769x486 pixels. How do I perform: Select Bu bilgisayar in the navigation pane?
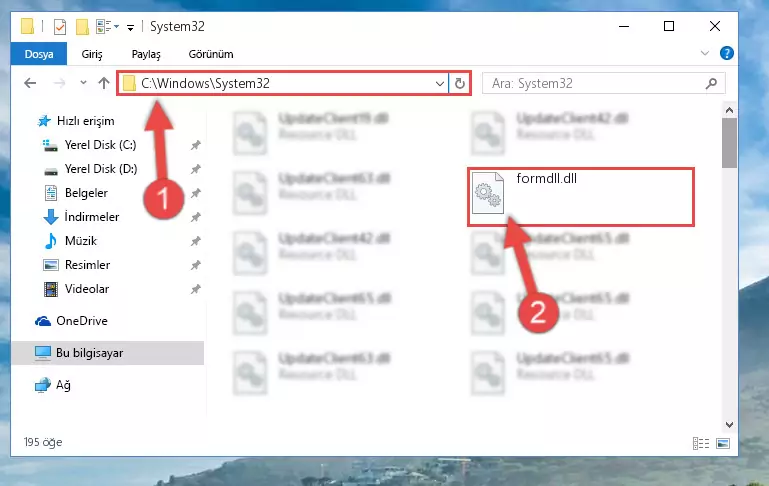(x=107, y=353)
